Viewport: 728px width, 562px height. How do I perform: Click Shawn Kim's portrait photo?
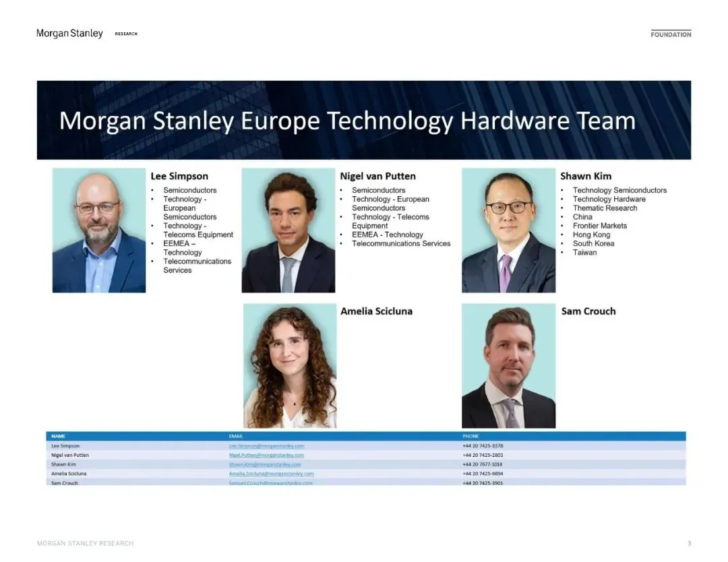point(508,230)
